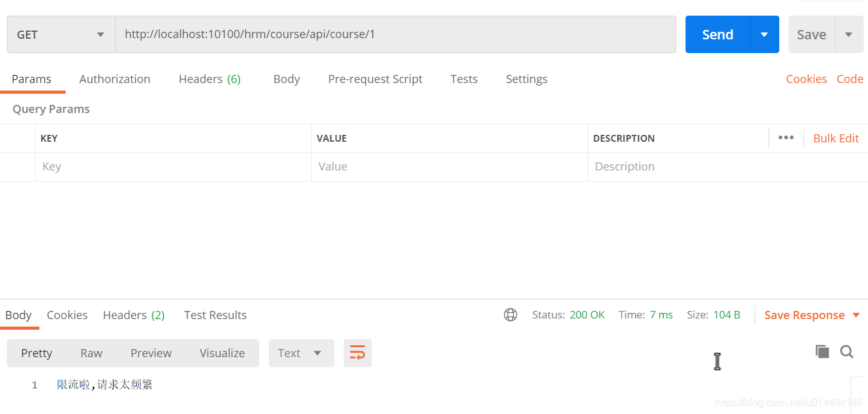Screen dimensions: 868x414
Task: Expand the Save options arrow
Action: pyautogui.click(x=849, y=34)
